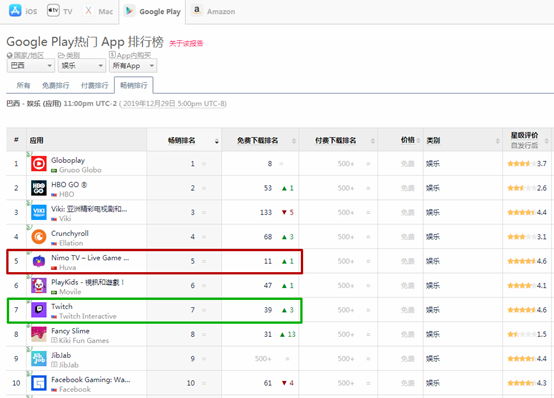Open the 巴西 country dropdown
Screen dimensions: 554x398
(30, 66)
